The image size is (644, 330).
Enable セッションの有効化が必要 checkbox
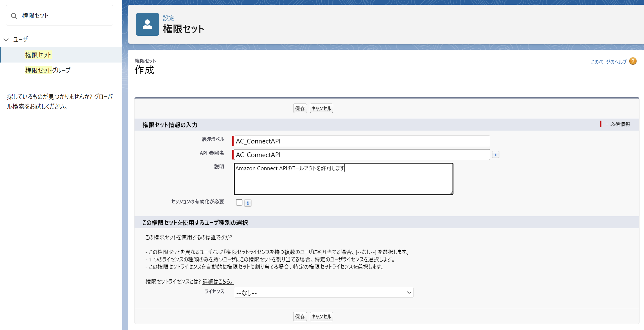(239, 202)
